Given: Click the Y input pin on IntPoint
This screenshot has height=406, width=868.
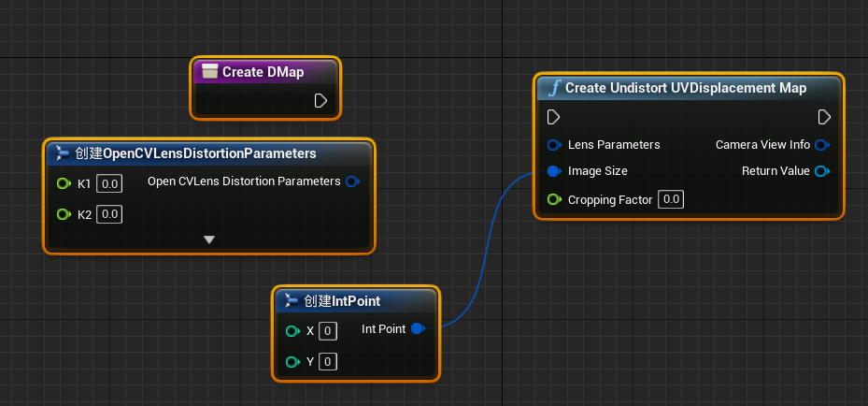Looking at the screenshot, I should (292, 362).
